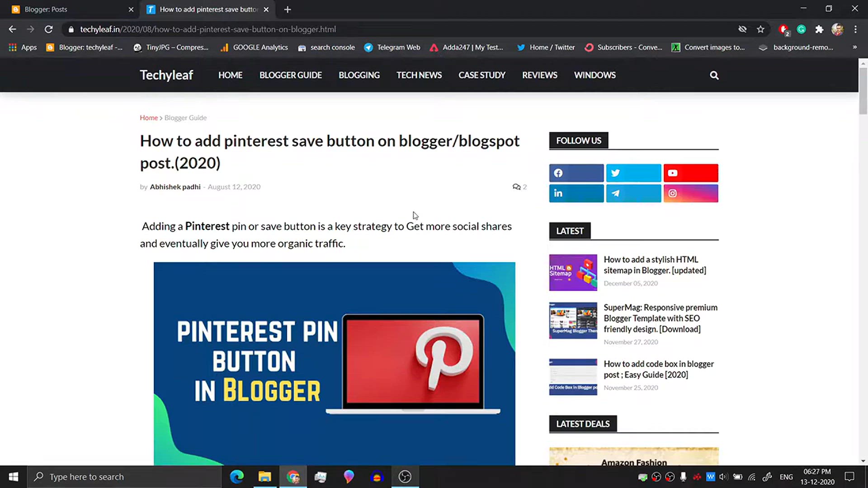Click the Pinterest Pin Button featured image
The image size is (868, 488).
pyautogui.click(x=334, y=364)
